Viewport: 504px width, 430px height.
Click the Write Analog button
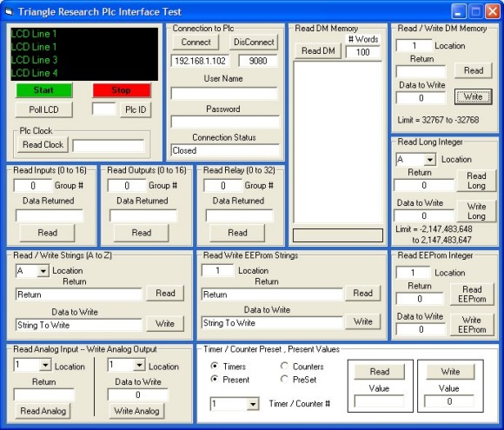tap(136, 411)
